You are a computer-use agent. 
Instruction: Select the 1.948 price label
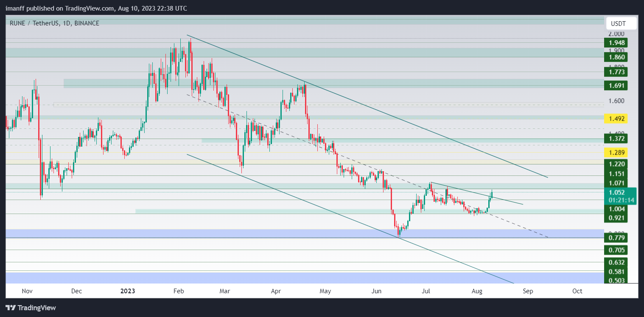click(616, 43)
